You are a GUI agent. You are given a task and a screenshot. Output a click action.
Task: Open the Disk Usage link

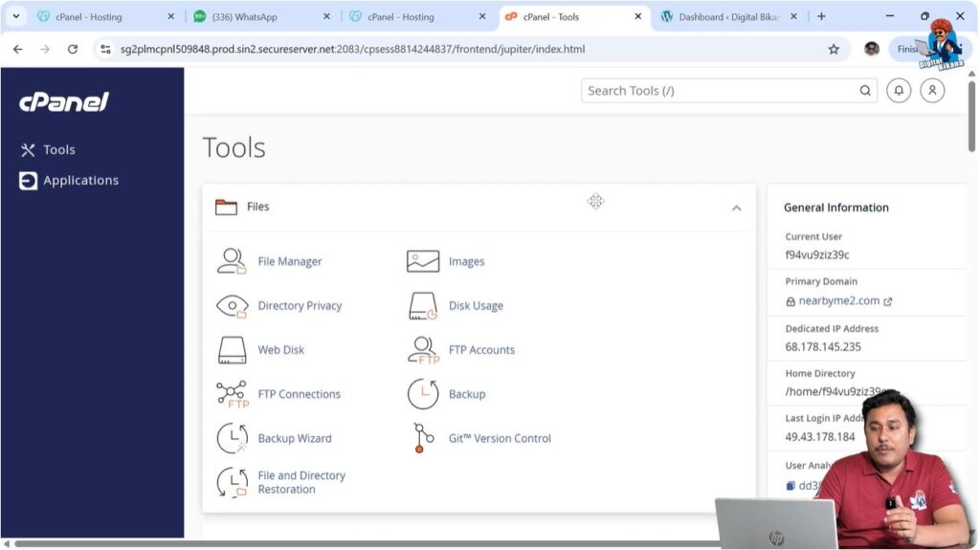coord(476,306)
